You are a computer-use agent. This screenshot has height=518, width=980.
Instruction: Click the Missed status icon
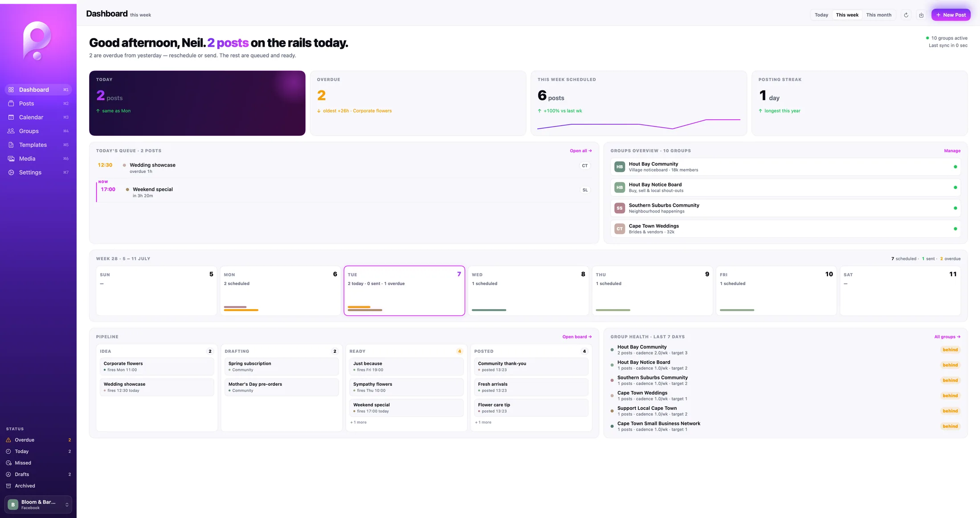8,463
